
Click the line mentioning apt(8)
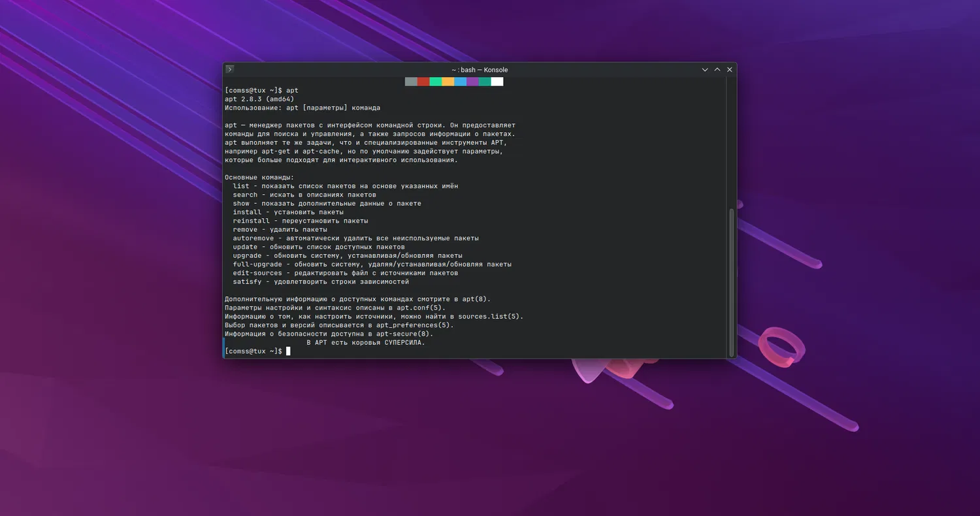[357, 299]
